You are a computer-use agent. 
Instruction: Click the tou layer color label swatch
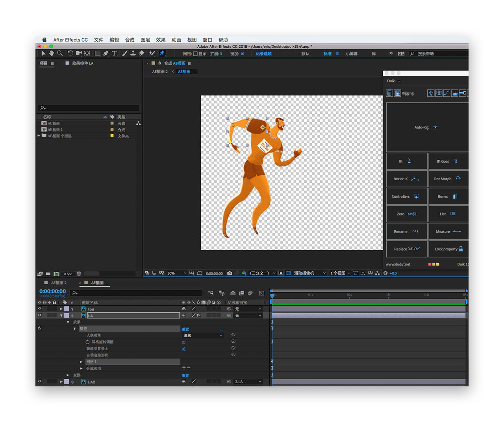pos(67,309)
